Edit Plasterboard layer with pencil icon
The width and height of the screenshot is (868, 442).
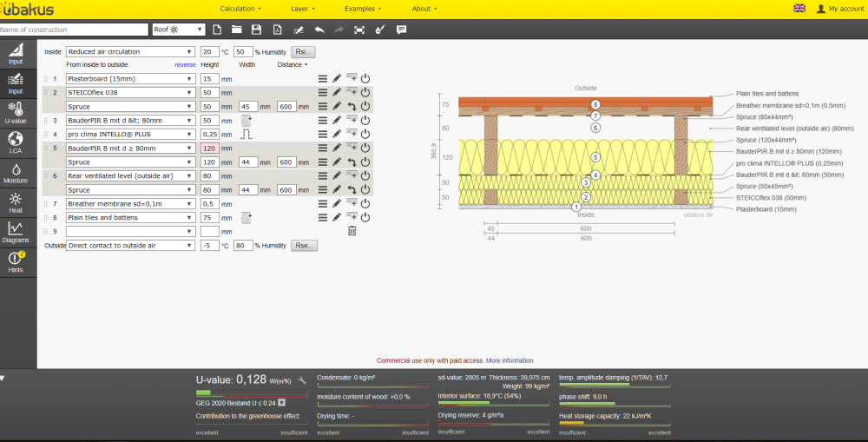[337, 79]
